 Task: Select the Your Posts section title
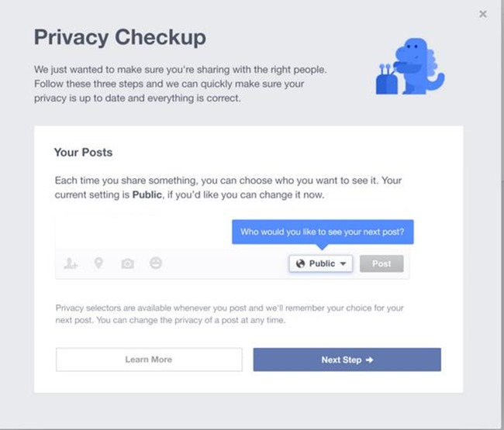[x=83, y=152]
